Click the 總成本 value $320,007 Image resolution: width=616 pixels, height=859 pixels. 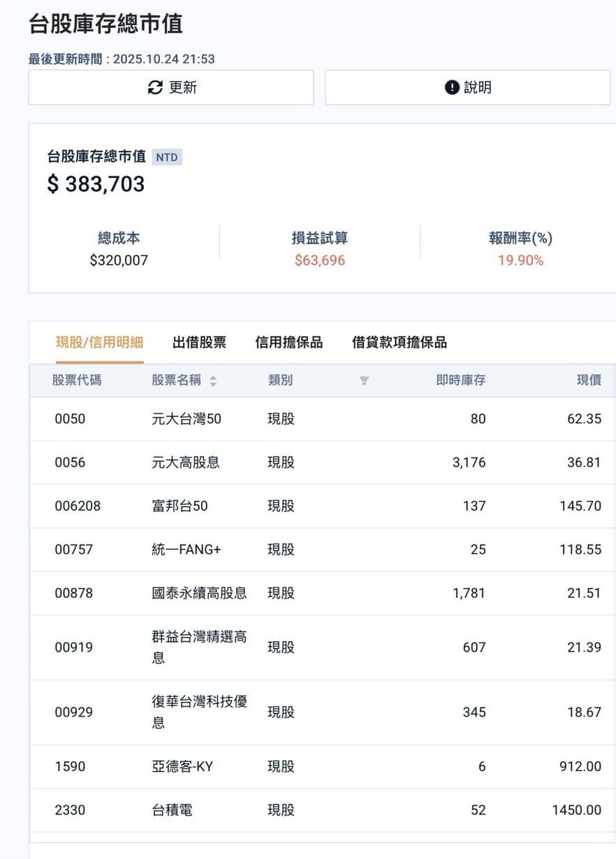pyautogui.click(x=119, y=260)
